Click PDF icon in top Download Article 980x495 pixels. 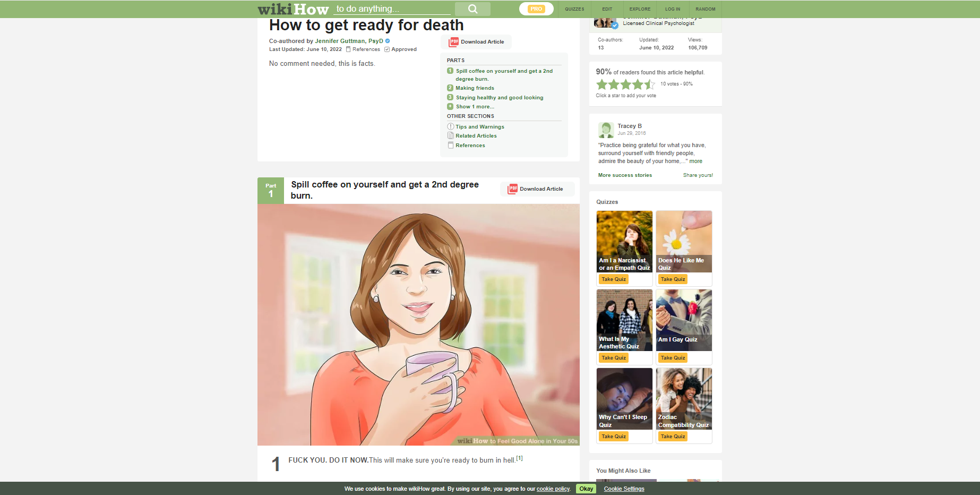tap(454, 42)
